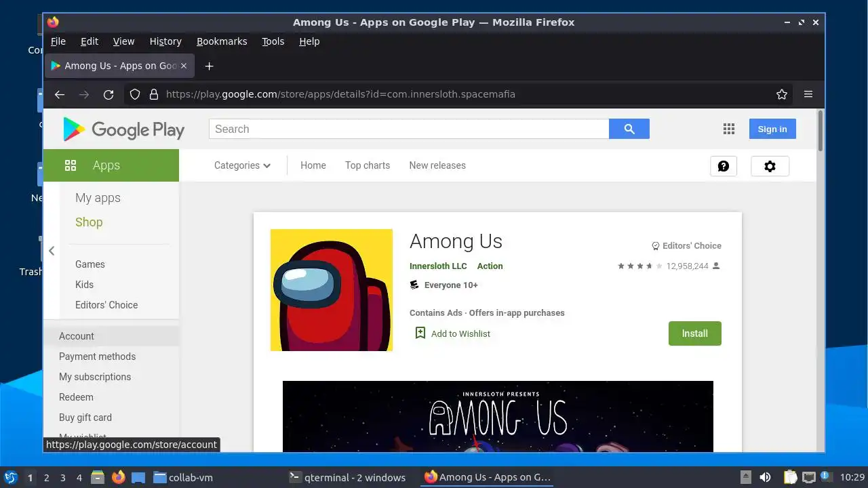Viewport: 868px width, 488px height.
Task: Open the History menu
Action: (165, 41)
